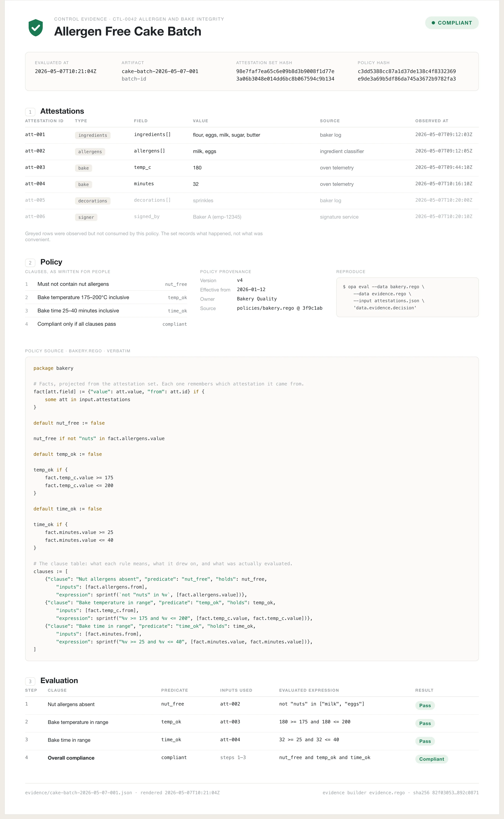Screen dimensions: 504x819
Task: Click the 'Overall compliance' clause label
Action: coord(71,758)
